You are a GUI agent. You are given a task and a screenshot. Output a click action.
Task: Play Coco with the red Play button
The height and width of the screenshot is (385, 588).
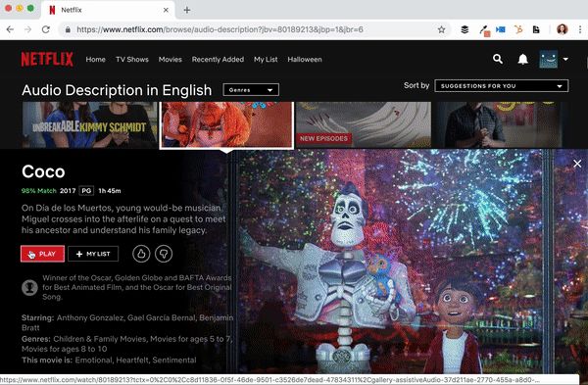pyautogui.click(x=42, y=254)
